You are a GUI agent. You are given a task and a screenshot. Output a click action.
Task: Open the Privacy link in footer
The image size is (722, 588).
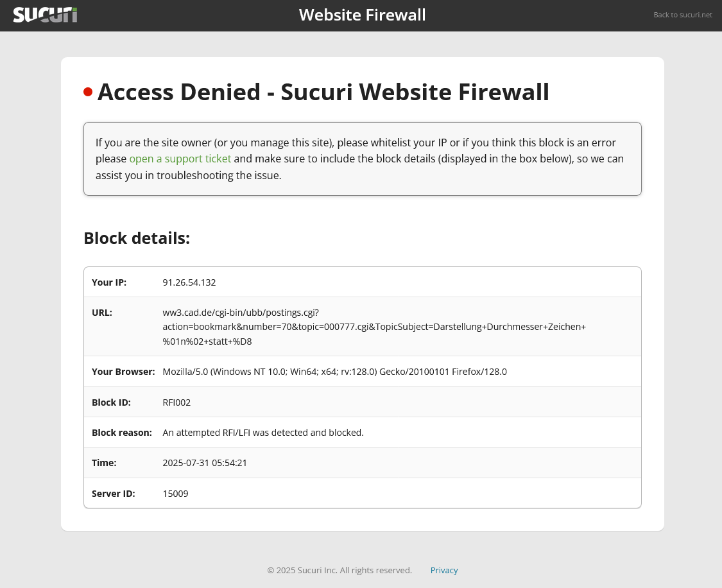click(444, 570)
